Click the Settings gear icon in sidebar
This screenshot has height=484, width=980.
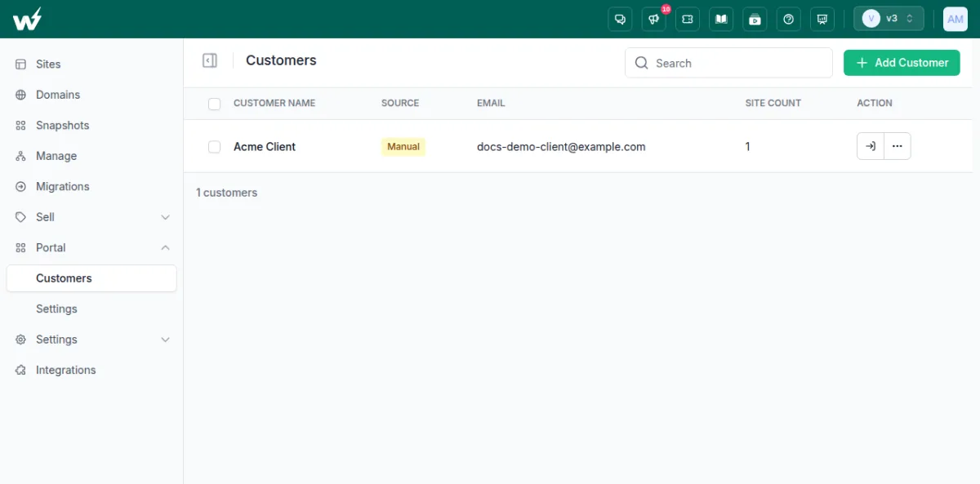click(21, 340)
